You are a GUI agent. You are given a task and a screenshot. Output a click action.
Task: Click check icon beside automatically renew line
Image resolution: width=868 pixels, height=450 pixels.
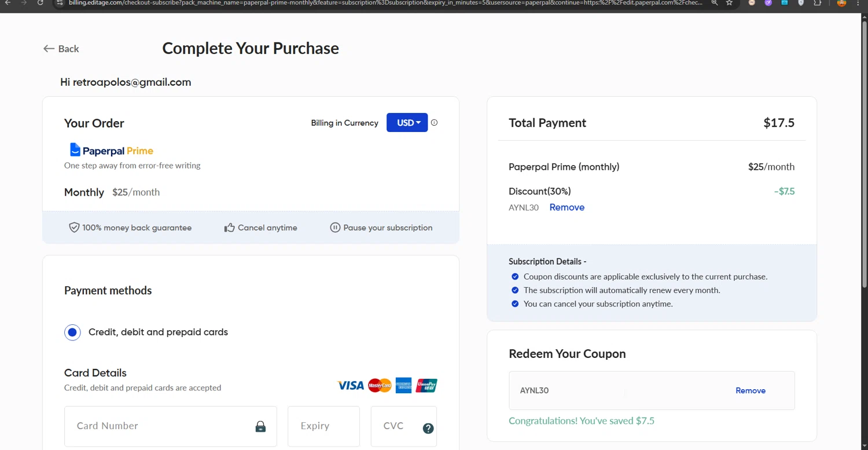(515, 290)
